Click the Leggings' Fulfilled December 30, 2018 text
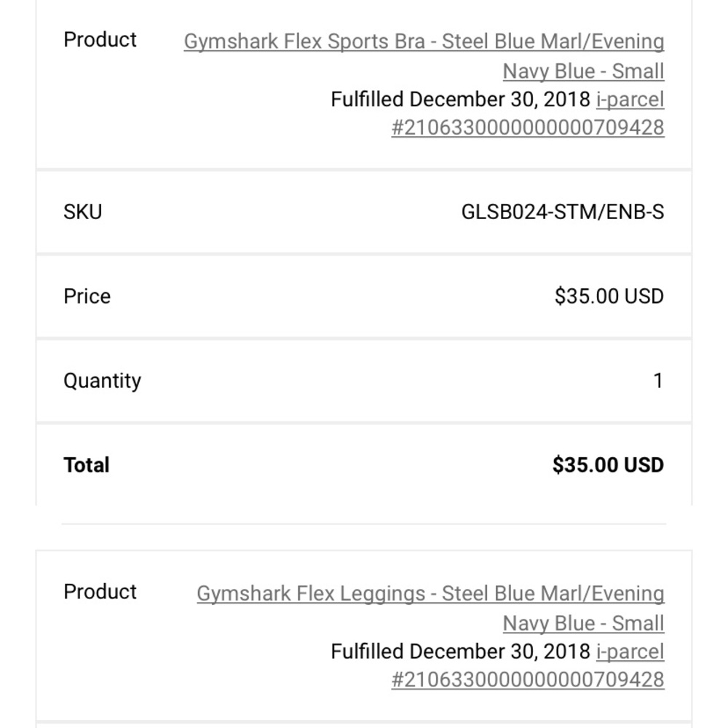Image resolution: width=728 pixels, height=728 pixels. coord(460,652)
